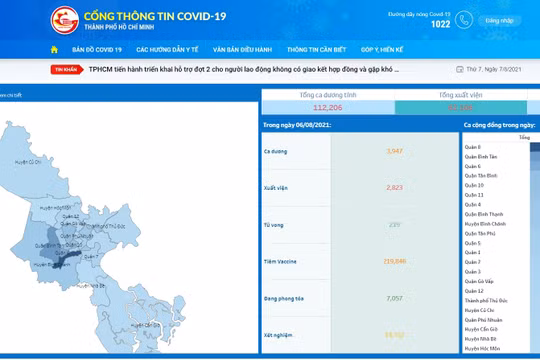Open the TPHCM breaking news headline

point(243,69)
